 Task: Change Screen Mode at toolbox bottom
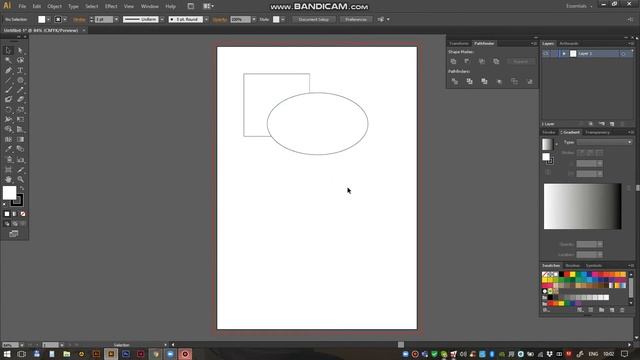coord(14,233)
